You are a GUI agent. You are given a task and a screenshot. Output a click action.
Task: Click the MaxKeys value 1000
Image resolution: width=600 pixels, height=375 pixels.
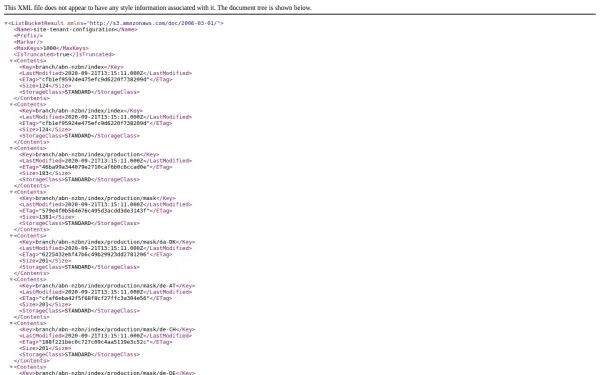[x=49, y=48]
